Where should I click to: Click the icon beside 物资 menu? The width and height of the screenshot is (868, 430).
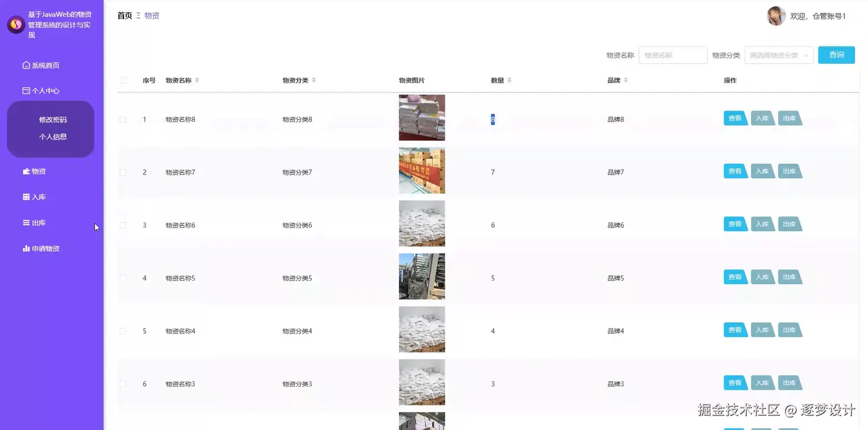(x=26, y=172)
